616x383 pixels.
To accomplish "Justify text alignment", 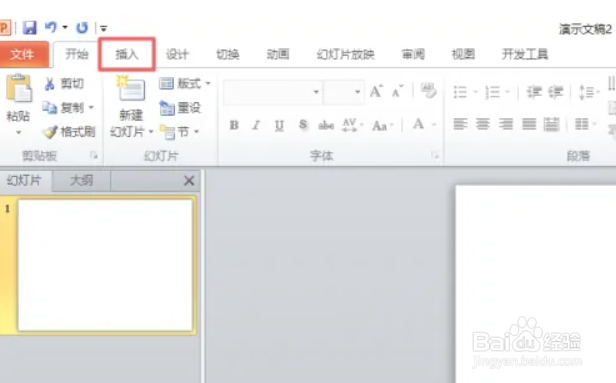I will [x=529, y=124].
